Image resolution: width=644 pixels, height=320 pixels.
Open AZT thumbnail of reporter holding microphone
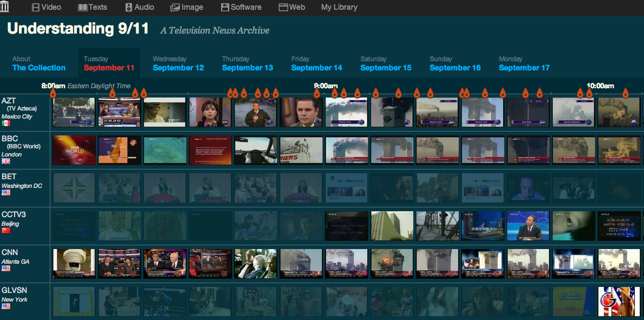[255, 112]
